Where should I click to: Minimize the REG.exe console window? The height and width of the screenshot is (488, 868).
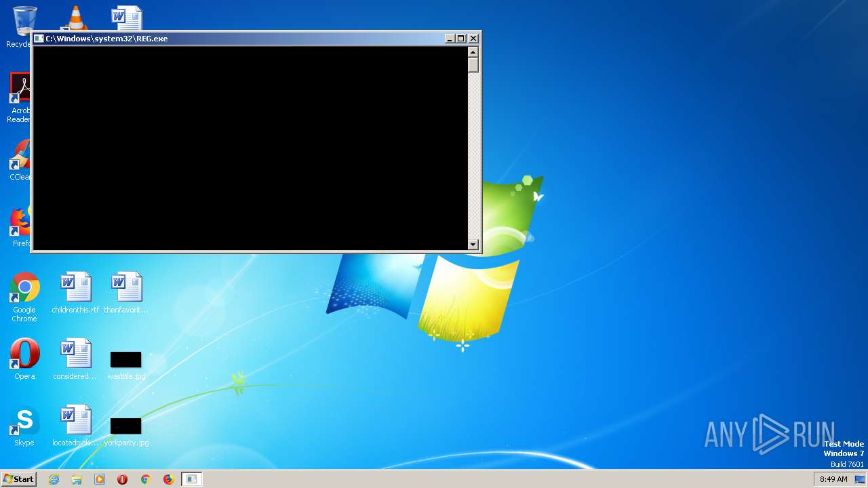(450, 39)
